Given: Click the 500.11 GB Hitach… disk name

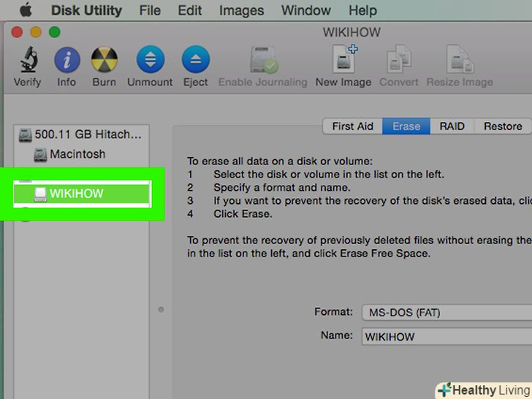Looking at the screenshot, I should (x=88, y=134).
